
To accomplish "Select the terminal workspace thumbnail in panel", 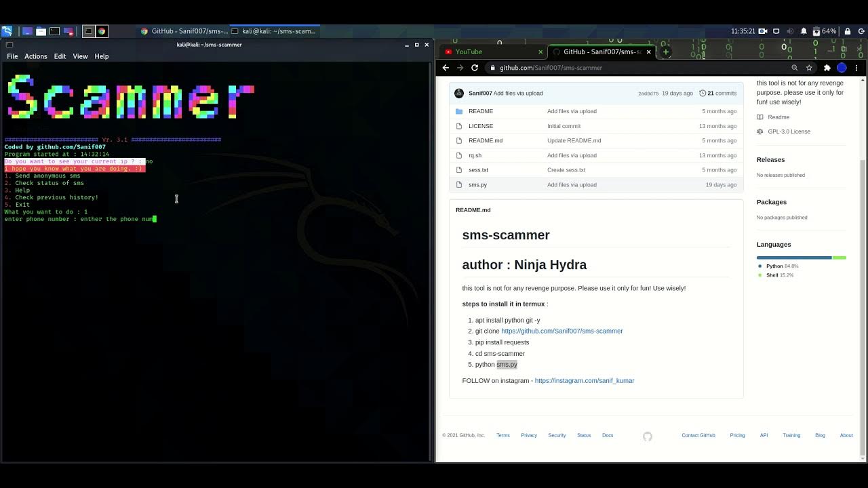I will click(88, 31).
